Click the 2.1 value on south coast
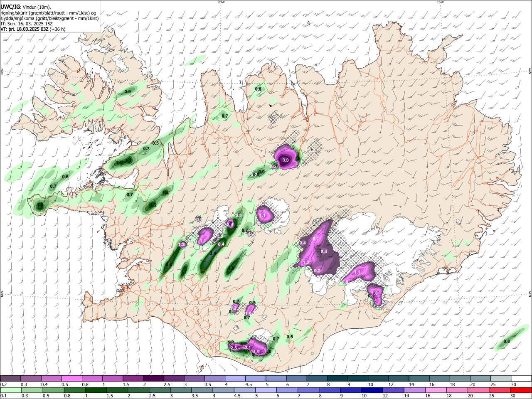The image size is (532, 399). click(x=248, y=347)
